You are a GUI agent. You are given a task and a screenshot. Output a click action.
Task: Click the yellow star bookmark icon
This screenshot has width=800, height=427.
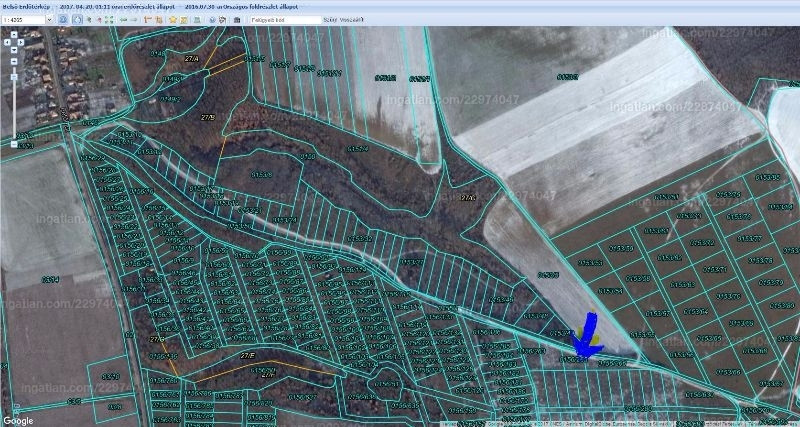pyautogui.click(x=172, y=20)
